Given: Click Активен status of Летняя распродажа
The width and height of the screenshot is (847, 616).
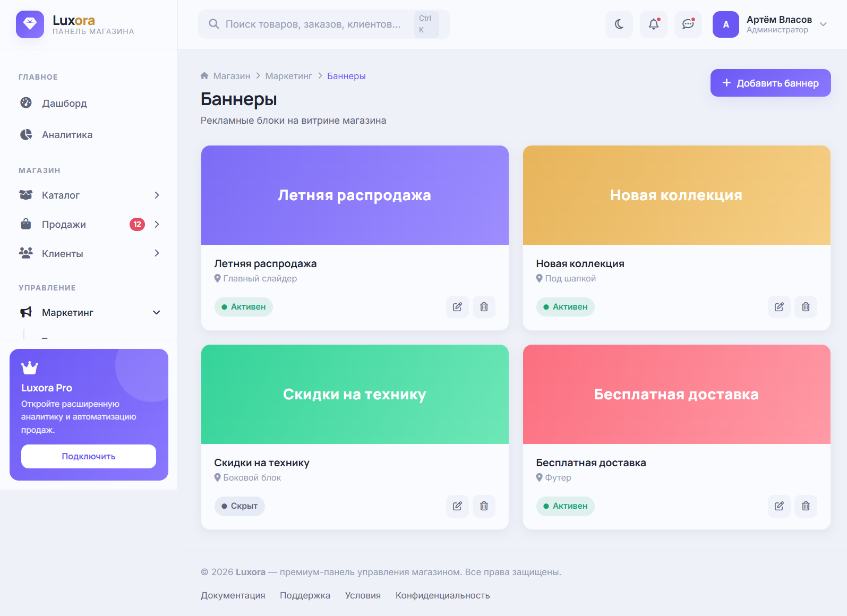Looking at the screenshot, I should [x=244, y=307].
